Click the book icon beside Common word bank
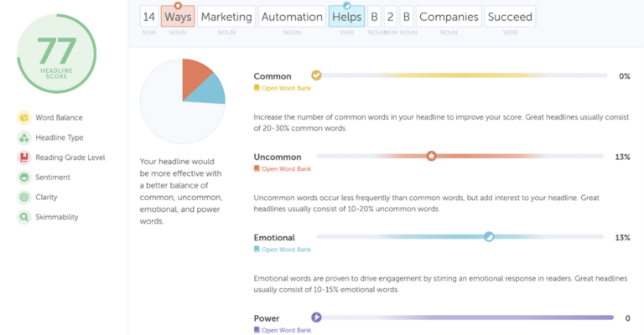This screenshot has width=644, height=335. pyautogui.click(x=257, y=87)
